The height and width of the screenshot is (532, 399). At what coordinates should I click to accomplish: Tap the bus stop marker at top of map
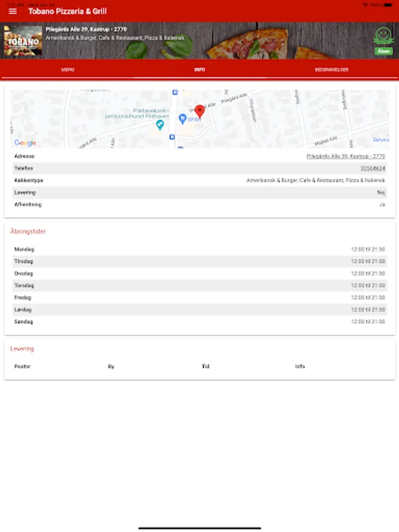175,92
